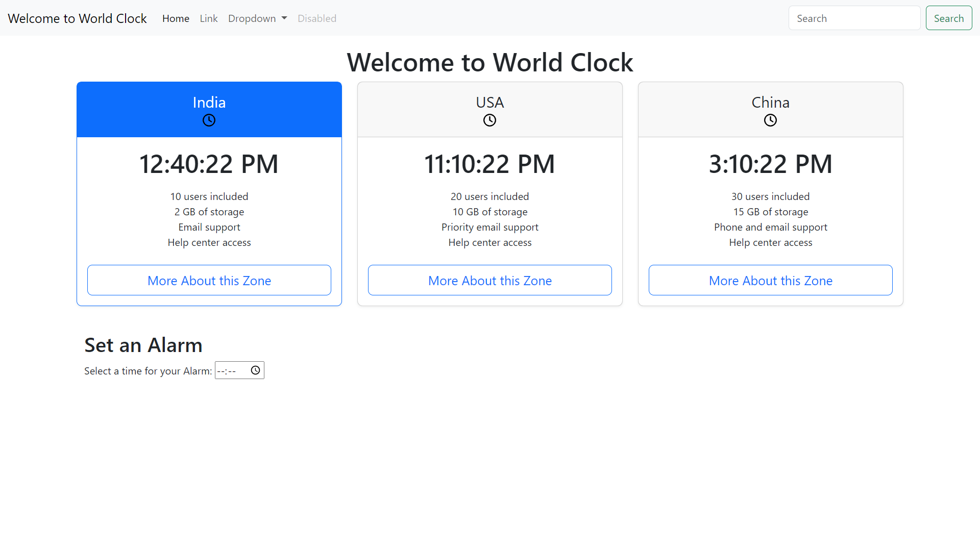The height and width of the screenshot is (551, 980).
Task: Focus the Search text field
Action: (x=854, y=18)
